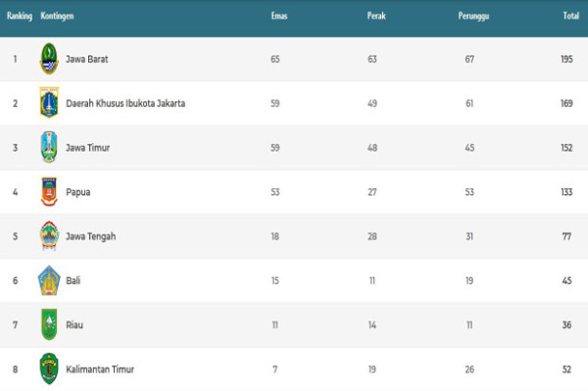588x391 pixels.
Task: Click the DKI Jakarta province emblem
Action: [x=49, y=103]
